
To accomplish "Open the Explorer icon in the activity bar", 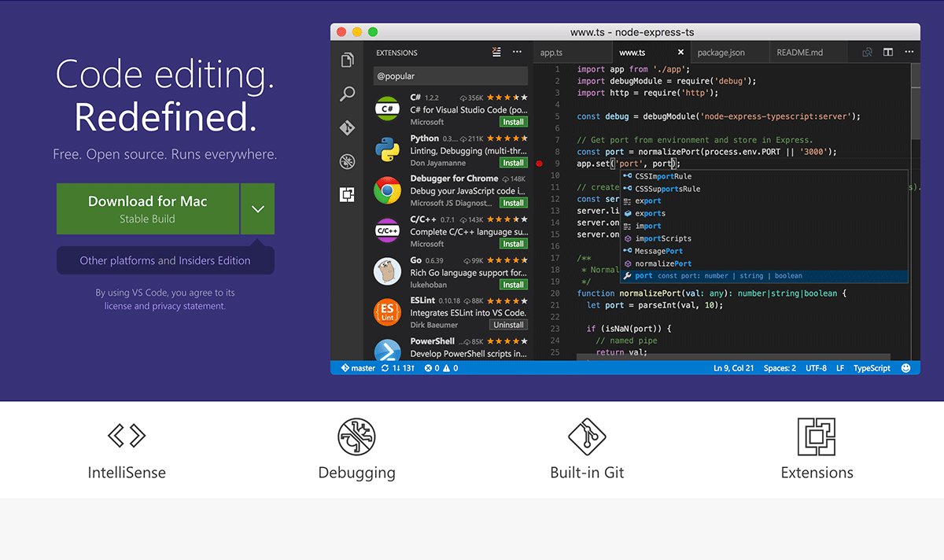I will (x=347, y=59).
